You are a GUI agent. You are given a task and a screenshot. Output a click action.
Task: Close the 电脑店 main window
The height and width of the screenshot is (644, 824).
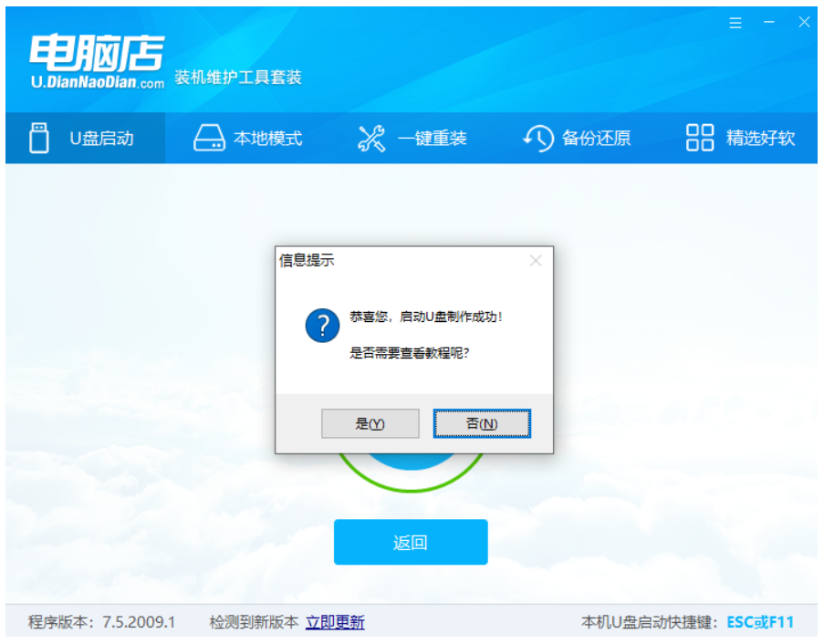[x=804, y=22]
